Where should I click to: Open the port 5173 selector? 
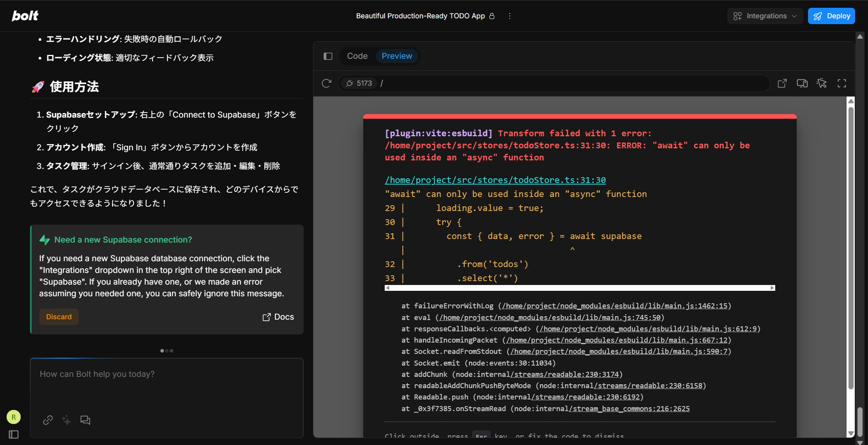pyautogui.click(x=359, y=83)
